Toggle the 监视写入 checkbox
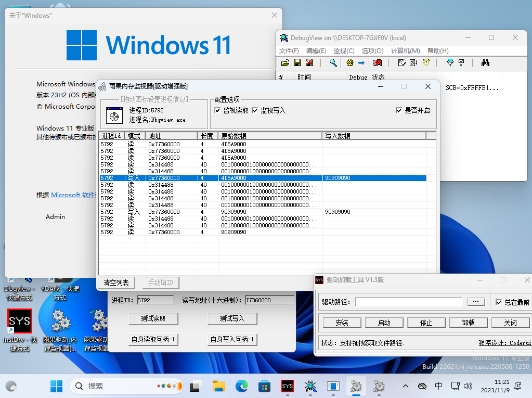Viewport: 532px width, 398px height. 255,110
